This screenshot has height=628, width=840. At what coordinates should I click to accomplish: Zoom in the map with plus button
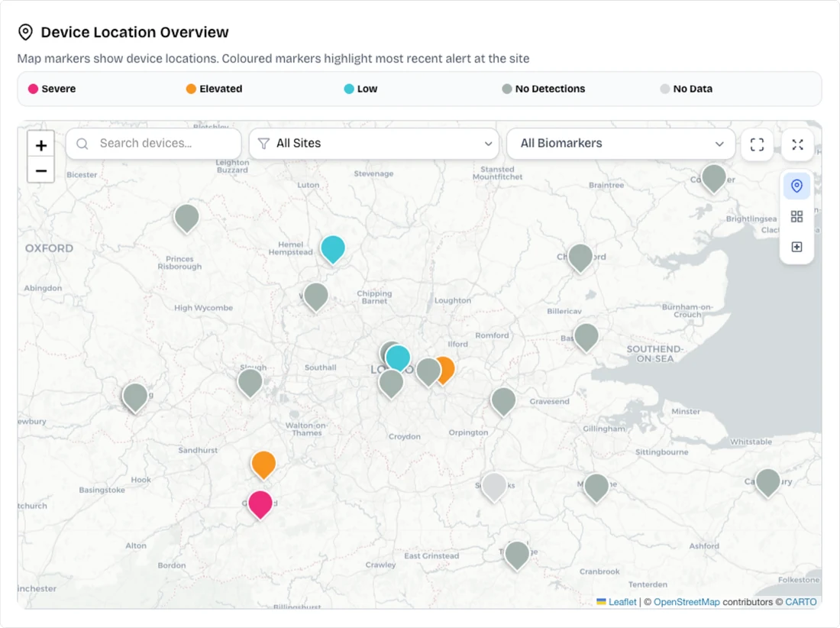click(40, 145)
